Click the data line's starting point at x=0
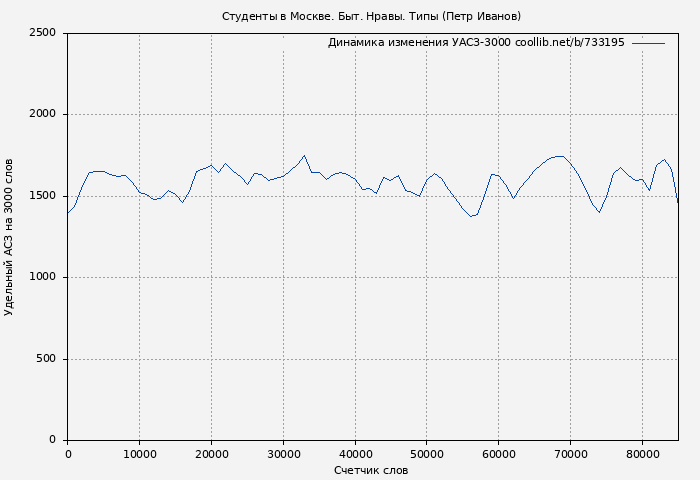The height and width of the screenshot is (480, 700). 68,213
